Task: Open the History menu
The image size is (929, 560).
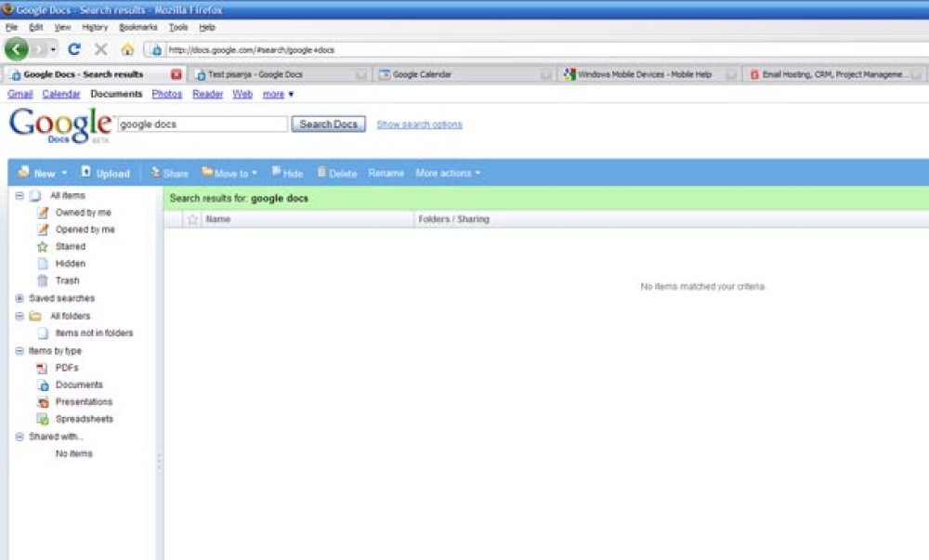Action: 95,27
